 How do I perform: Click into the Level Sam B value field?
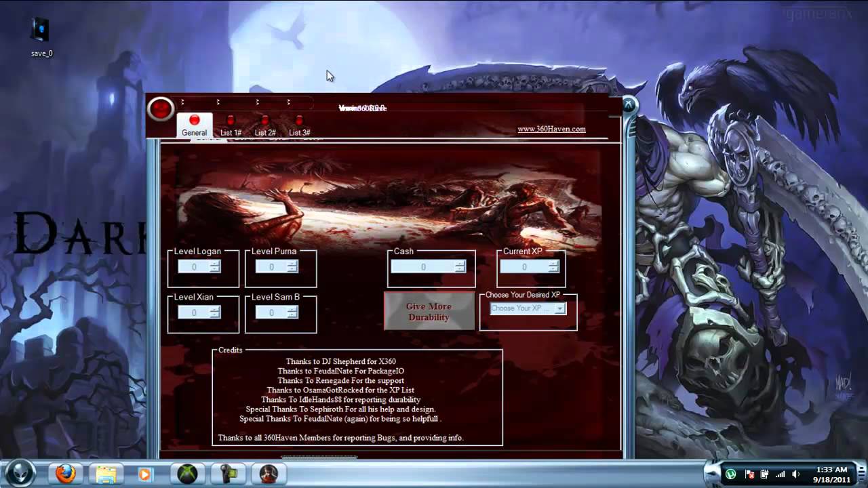coord(271,312)
